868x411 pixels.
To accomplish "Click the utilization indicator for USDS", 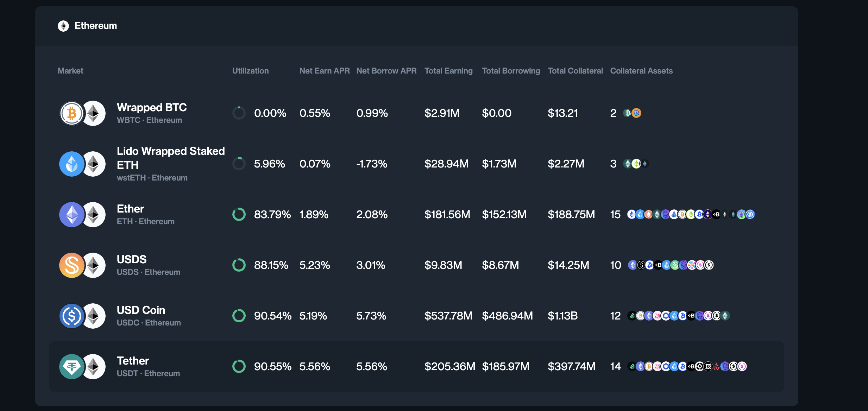I will point(239,265).
